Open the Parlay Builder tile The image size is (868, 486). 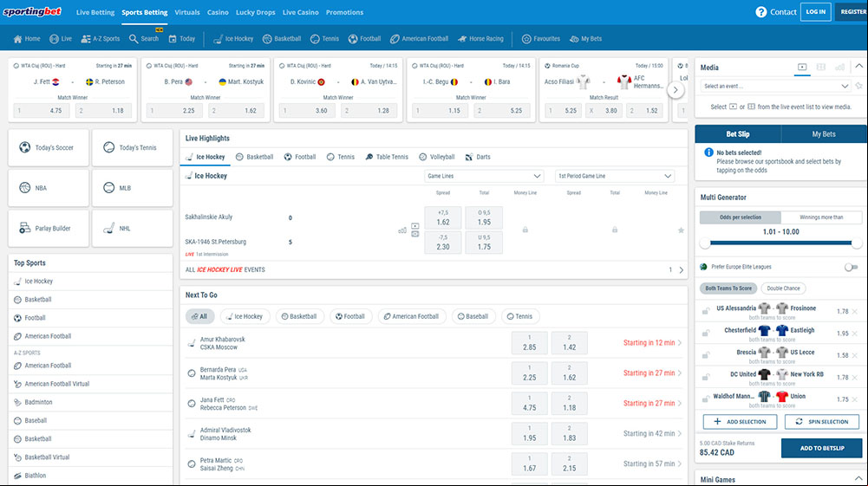[49, 229]
